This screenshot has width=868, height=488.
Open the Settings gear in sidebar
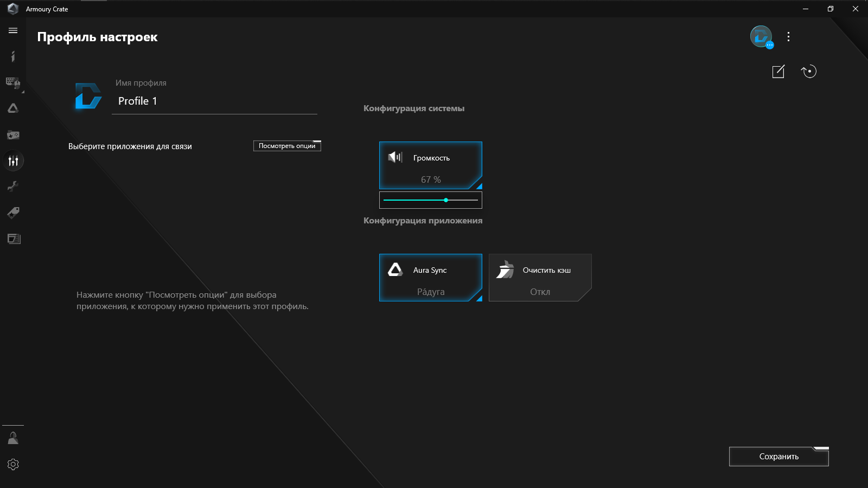(13, 464)
